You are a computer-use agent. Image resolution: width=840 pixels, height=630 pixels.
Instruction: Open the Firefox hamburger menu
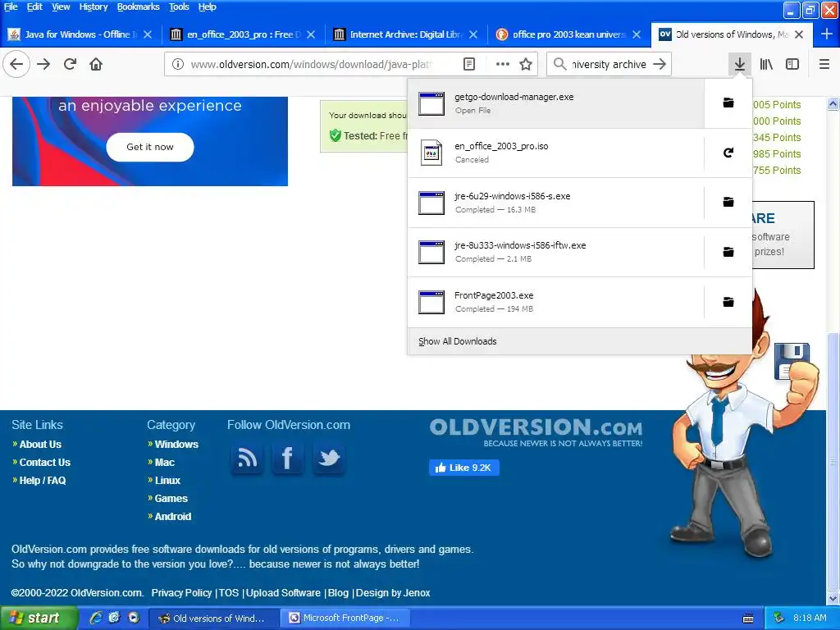(824, 64)
